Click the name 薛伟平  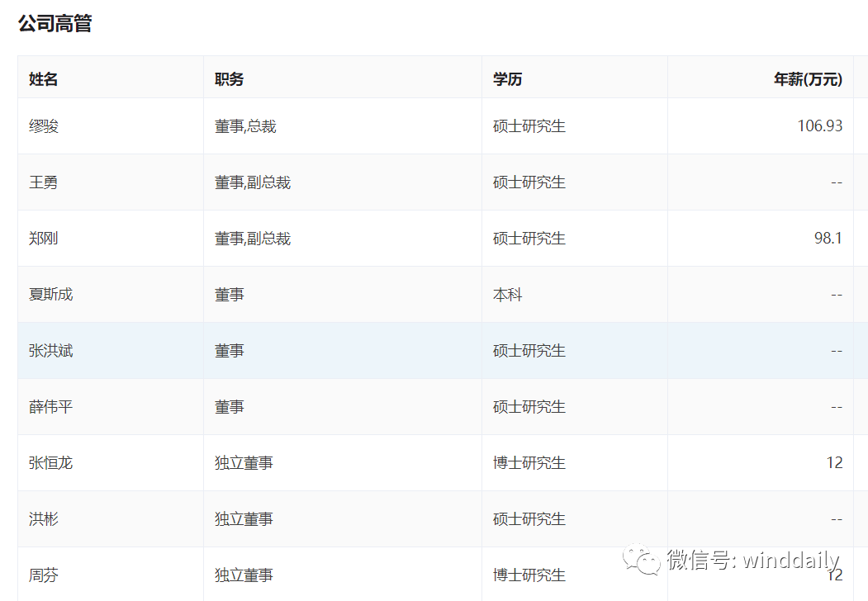point(51,407)
